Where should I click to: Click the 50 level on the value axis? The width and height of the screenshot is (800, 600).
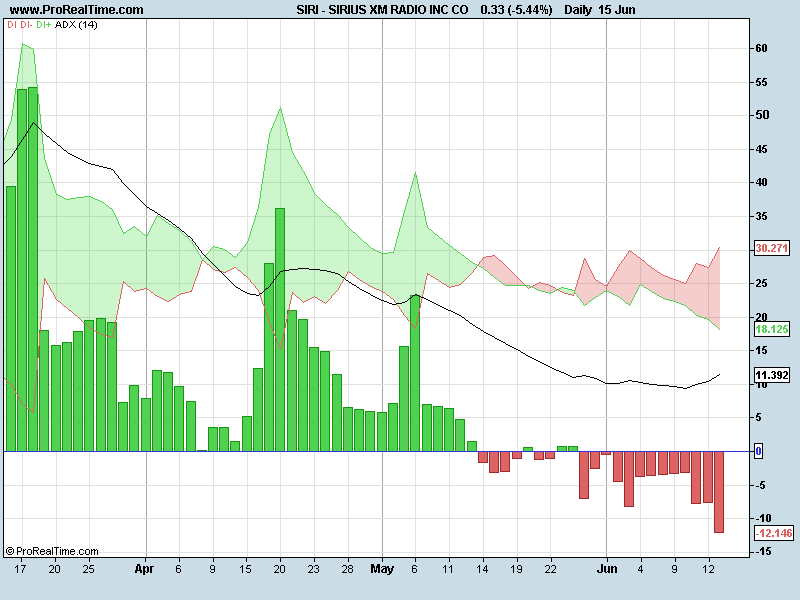(761, 115)
